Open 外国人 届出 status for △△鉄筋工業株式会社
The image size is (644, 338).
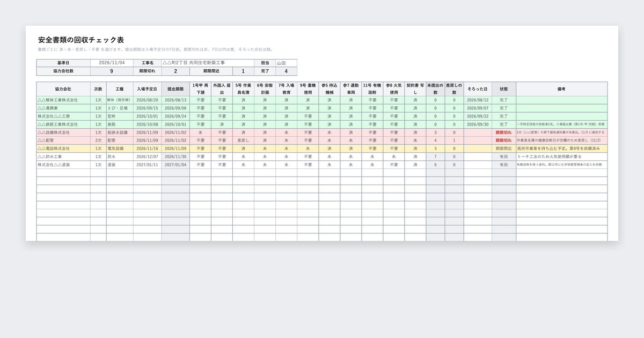pyautogui.click(x=222, y=124)
